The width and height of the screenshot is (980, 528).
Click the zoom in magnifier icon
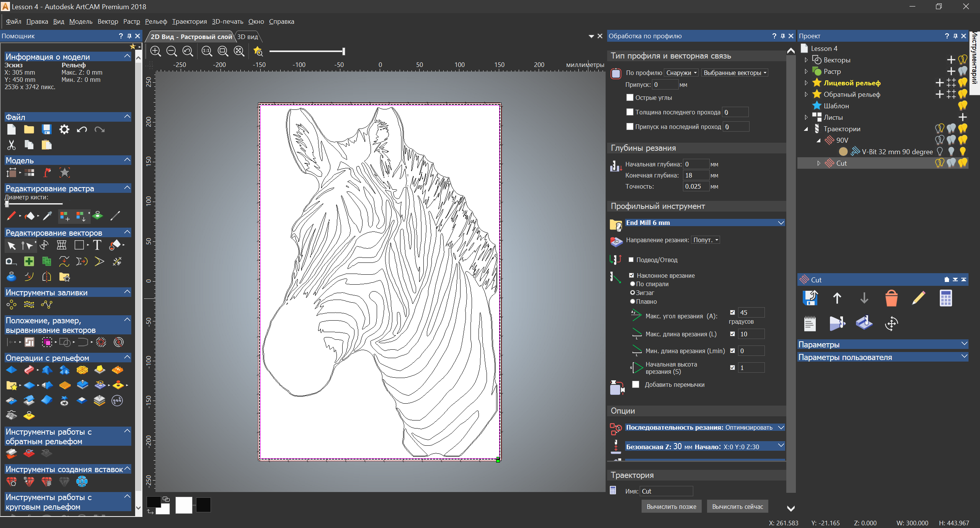[x=155, y=51]
